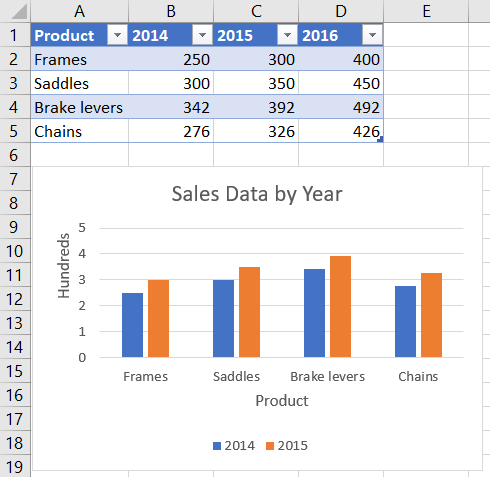490x477 pixels.
Task: Click the 2014 legend entry
Action: [234, 446]
